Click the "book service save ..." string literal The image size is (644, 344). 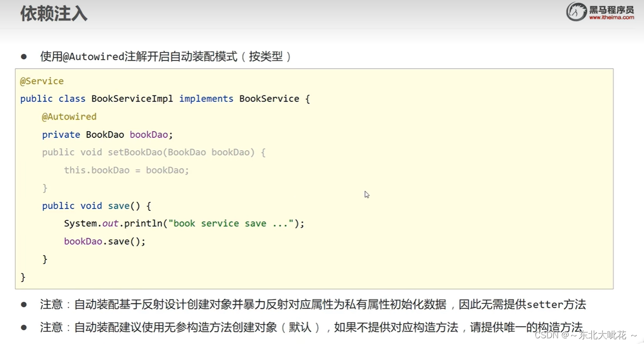231,223
